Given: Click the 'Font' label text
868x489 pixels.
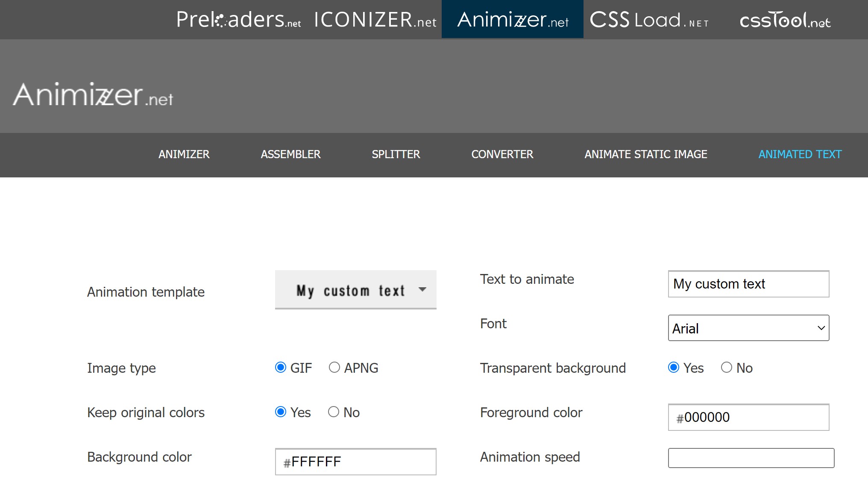Looking at the screenshot, I should 493,324.
